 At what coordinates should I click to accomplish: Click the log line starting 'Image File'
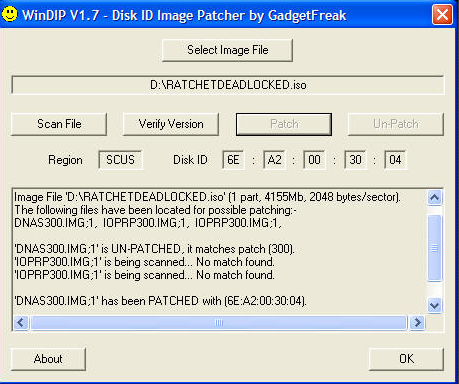(207, 197)
